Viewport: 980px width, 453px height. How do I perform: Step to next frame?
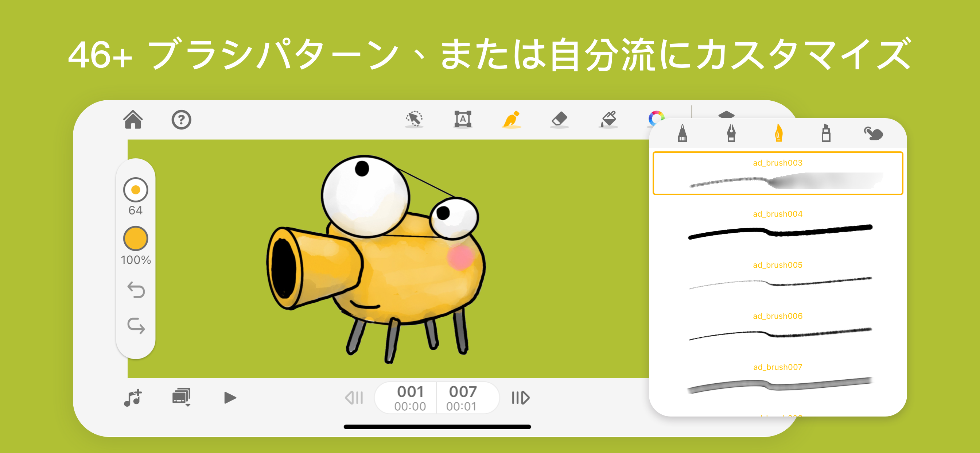520,398
